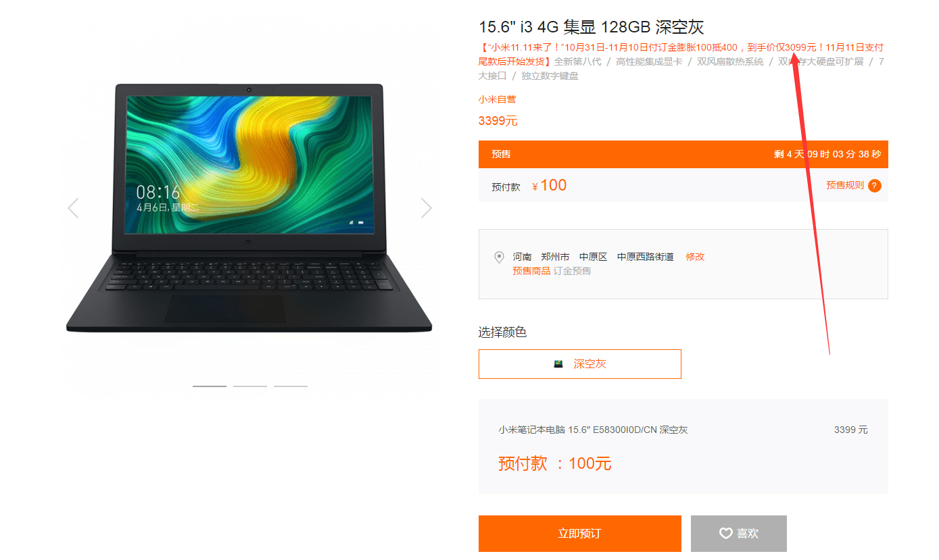Click 立即预订 to pre-order now

coord(580,534)
